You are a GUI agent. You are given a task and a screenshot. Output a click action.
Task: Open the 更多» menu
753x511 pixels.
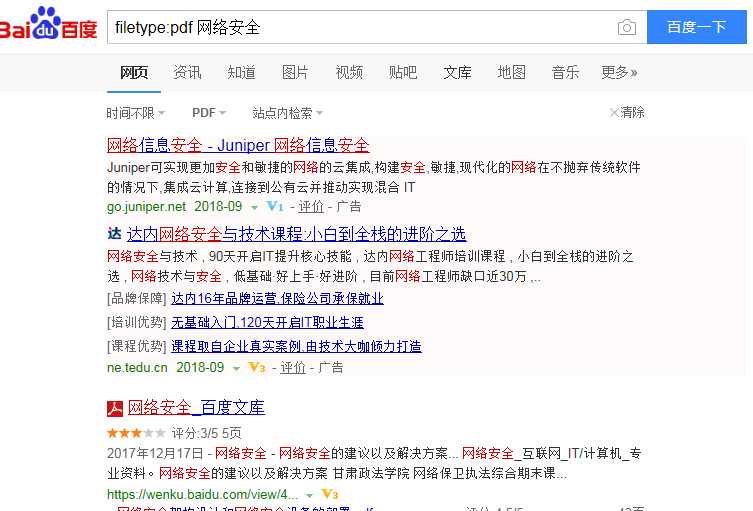[619, 73]
